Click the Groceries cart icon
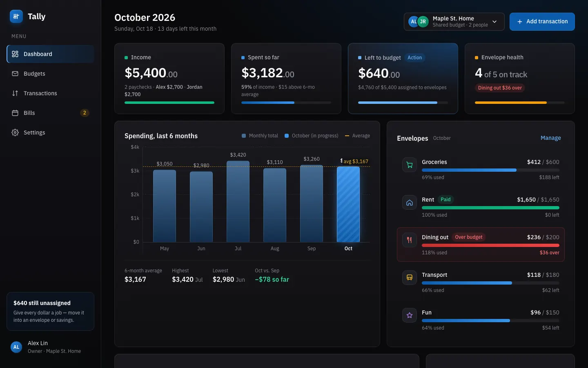 (x=410, y=165)
